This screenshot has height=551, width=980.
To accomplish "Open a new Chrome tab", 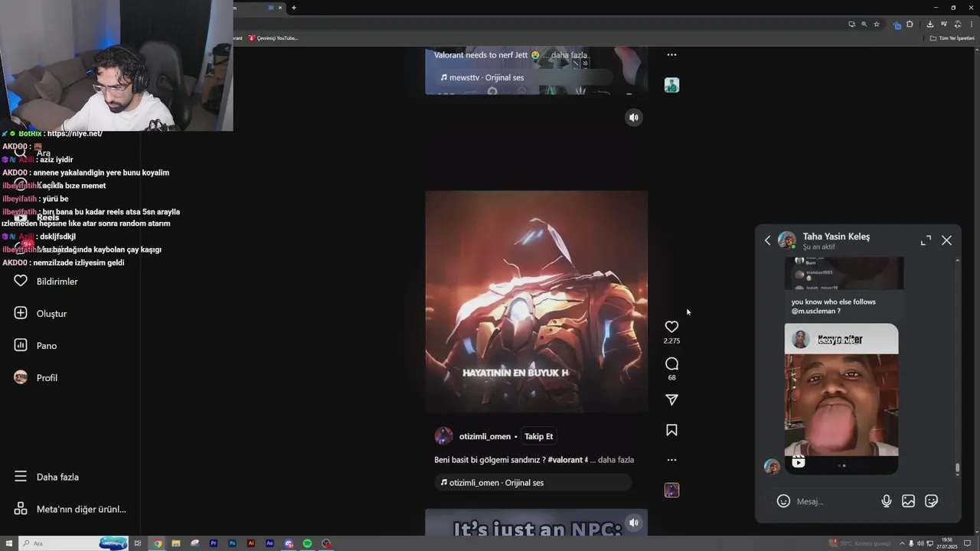I will [293, 8].
